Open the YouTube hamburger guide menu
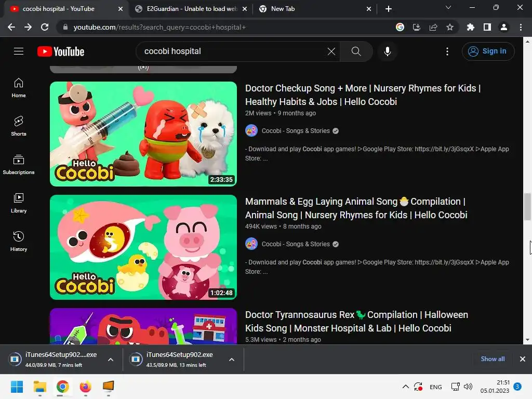Viewport: 532px width, 399px height. (x=19, y=51)
